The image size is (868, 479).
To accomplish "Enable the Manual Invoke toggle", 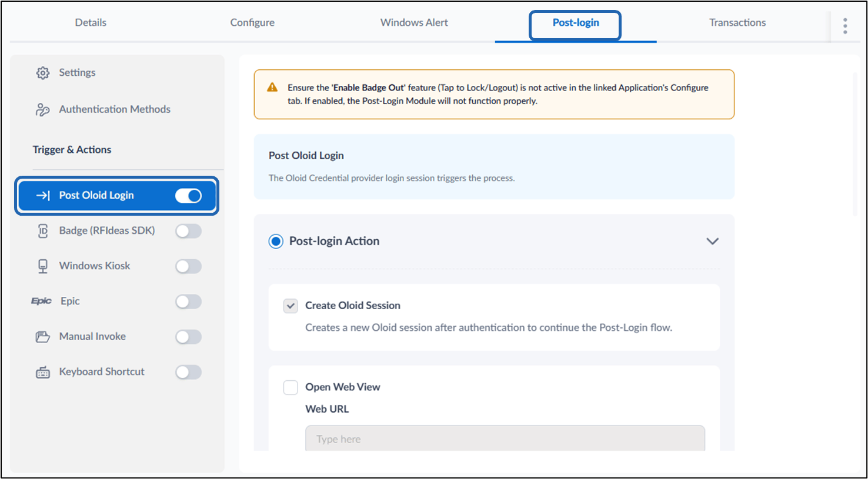I will coord(188,337).
